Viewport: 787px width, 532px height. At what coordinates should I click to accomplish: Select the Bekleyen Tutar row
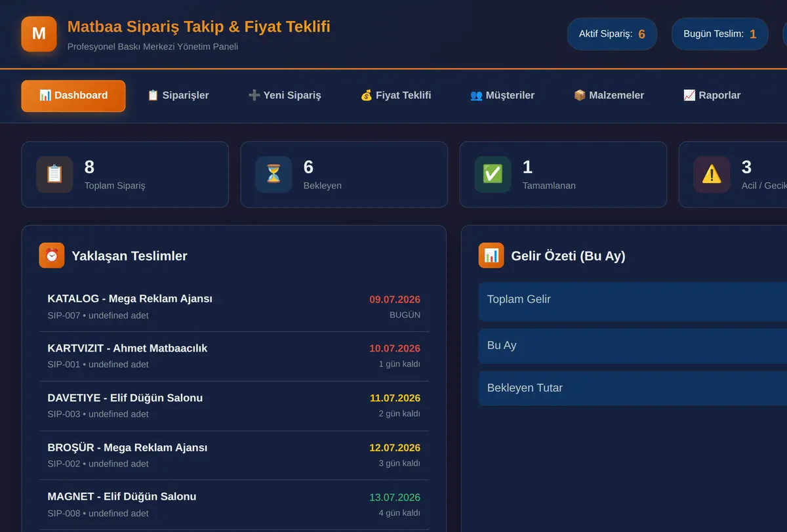pos(633,388)
